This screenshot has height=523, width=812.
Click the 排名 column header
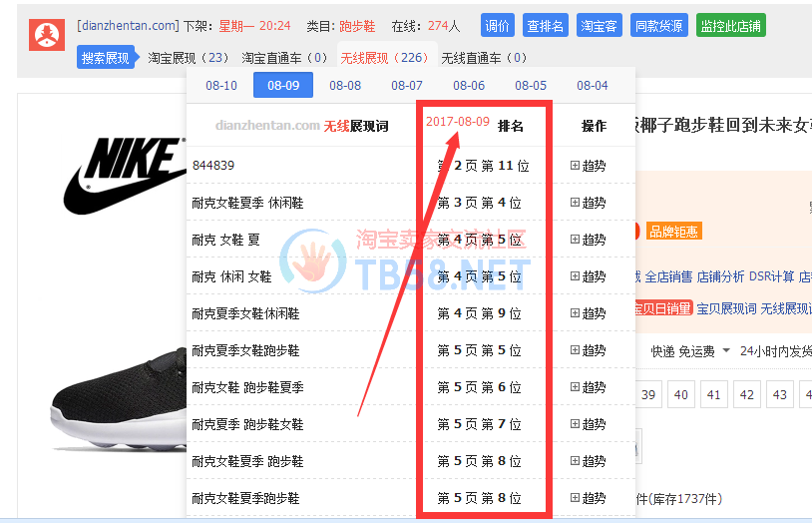(x=510, y=126)
